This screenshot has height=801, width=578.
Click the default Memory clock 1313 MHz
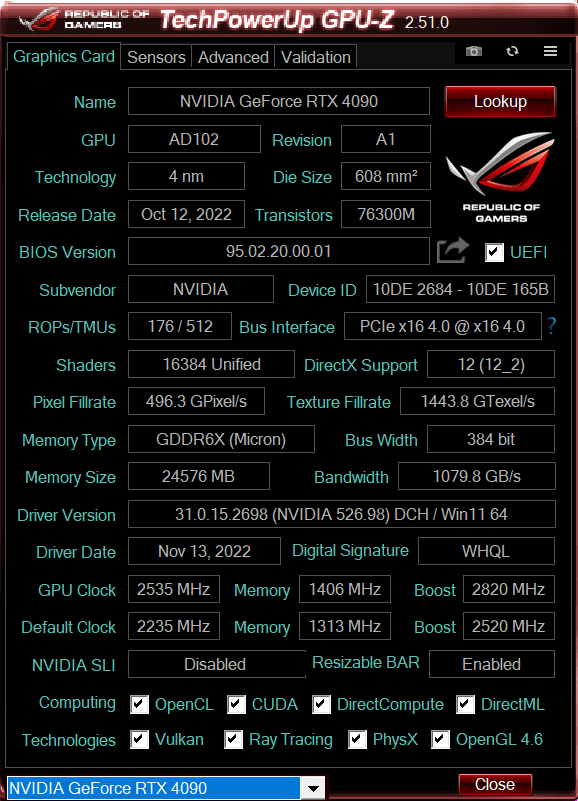[x=345, y=626]
